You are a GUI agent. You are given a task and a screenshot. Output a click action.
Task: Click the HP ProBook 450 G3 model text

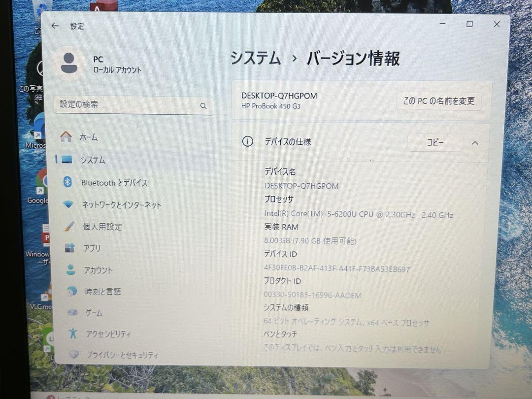click(271, 106)
